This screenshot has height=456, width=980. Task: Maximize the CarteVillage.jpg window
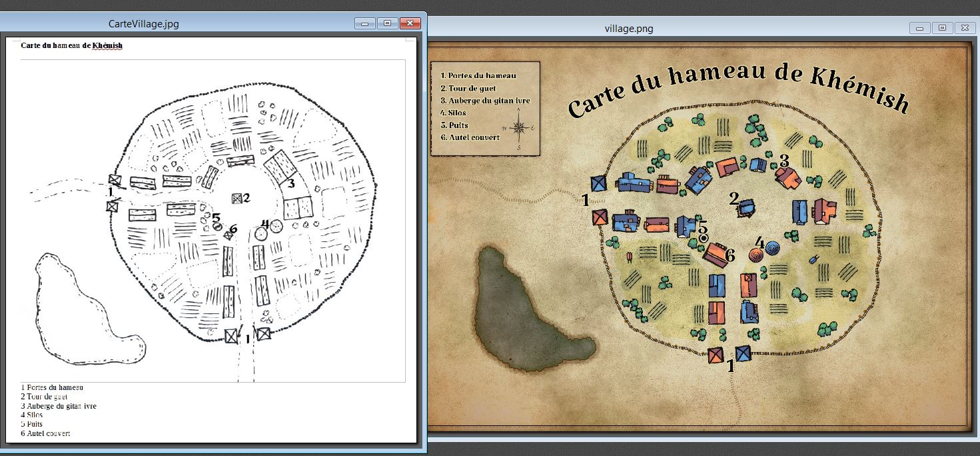[387, 23]
